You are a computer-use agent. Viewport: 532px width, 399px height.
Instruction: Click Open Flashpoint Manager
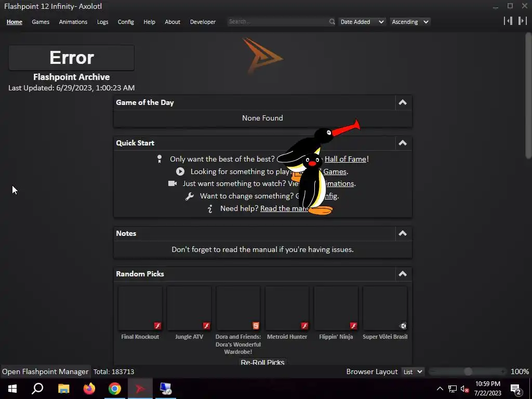click(45, 371)
